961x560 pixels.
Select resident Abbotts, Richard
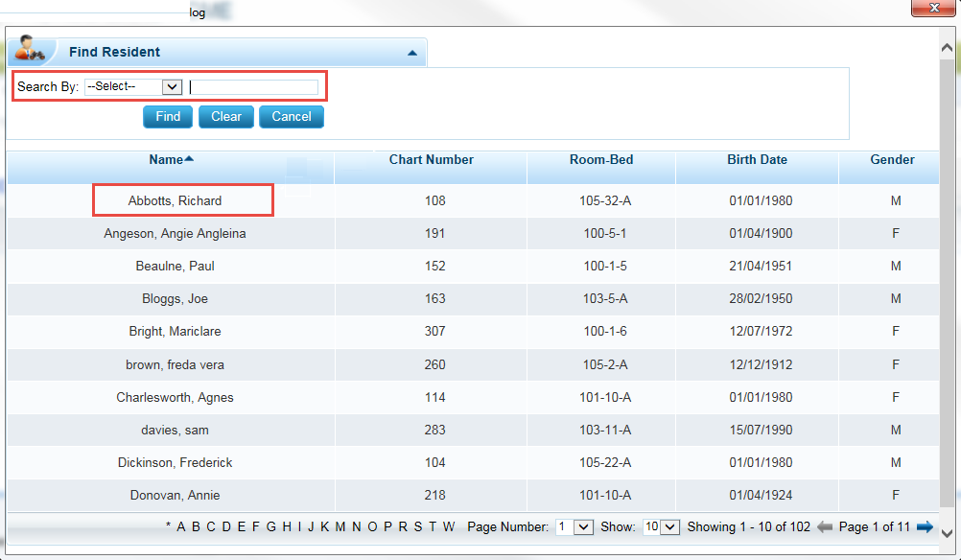(x=175, y=201)
